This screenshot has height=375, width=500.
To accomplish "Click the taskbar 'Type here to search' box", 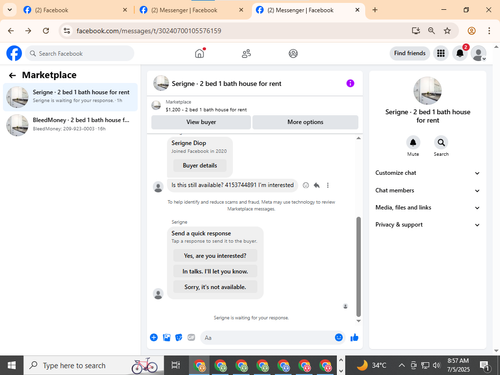I will [x=94, y=365].
